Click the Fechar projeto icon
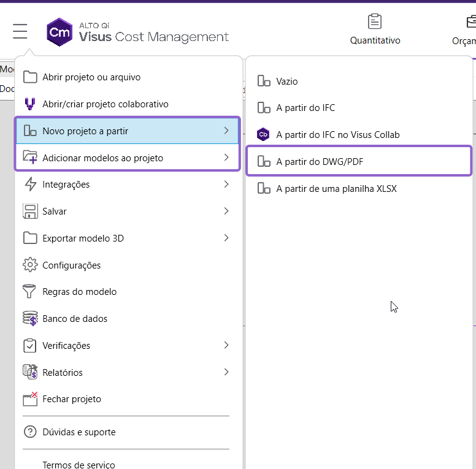Image resolution: width=476 pixels, height=469 pixels. coord(30,399)
